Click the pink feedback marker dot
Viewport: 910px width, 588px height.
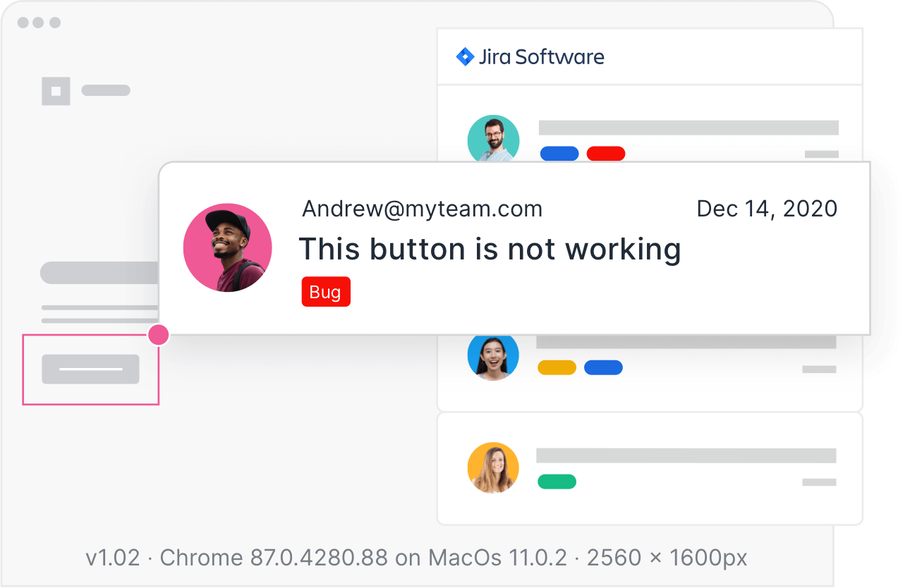point(159,335)
